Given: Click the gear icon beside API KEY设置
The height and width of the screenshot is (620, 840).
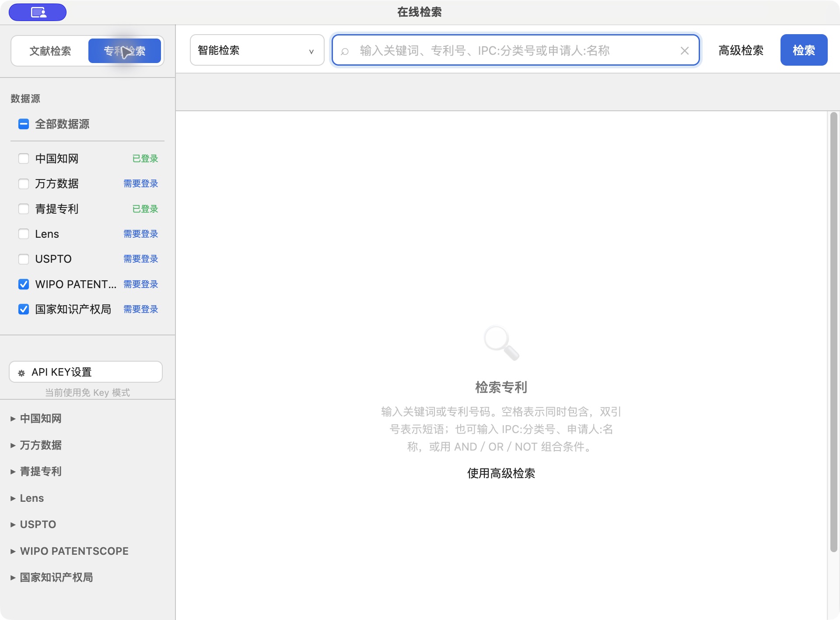Looking at the screenshot, I should coord(21,373).
